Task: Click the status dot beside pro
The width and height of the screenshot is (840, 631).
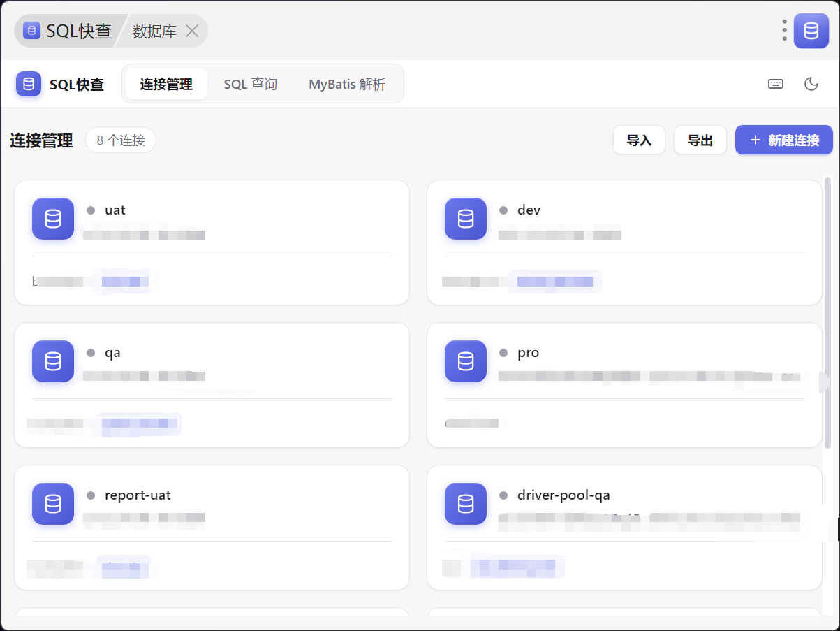Action: (x=503, y=353)
